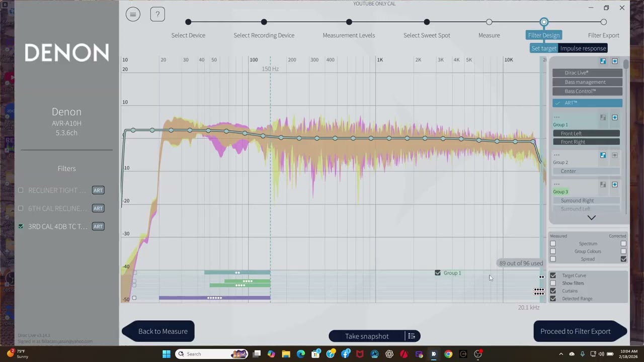Screen dimensions: 644x362
Task: Open Microsoft Store from taskbar
Action: pos(315,354)
